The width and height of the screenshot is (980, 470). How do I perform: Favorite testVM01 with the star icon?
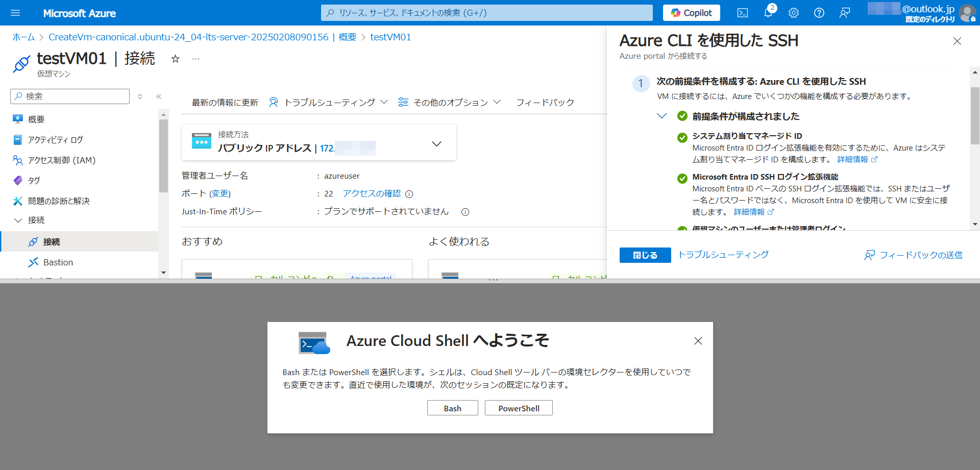tap(175, 59)
